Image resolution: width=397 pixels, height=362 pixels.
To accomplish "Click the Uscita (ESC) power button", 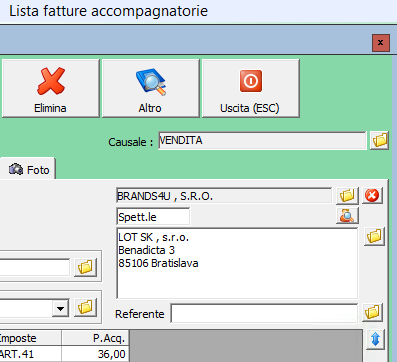I will 251,88.
